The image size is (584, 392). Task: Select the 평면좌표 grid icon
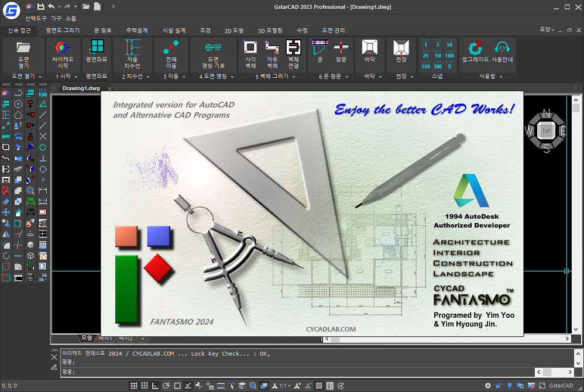[x=97, y=47]
